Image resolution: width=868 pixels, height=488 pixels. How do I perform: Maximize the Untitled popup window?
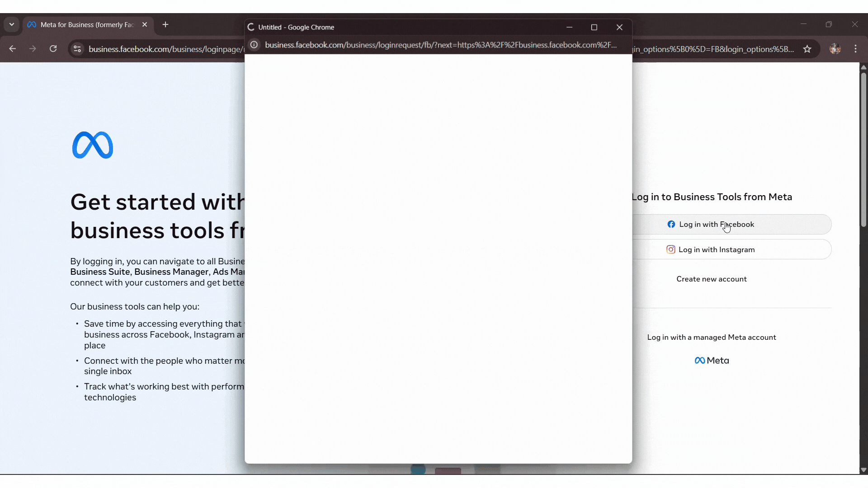(594, 27)
